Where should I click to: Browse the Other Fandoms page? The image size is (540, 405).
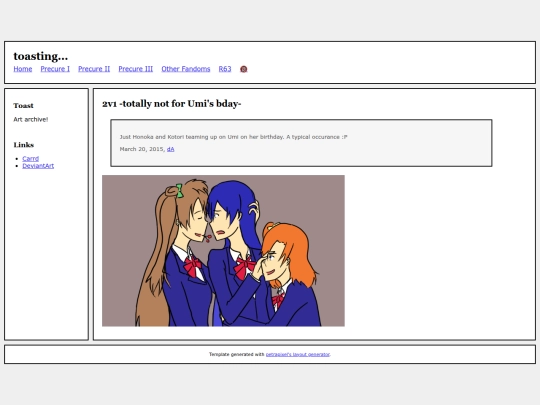186,69
